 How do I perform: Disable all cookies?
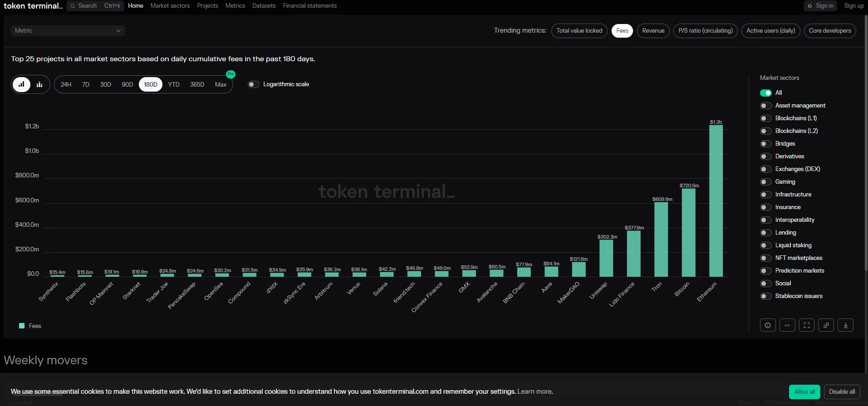(842, 392)
